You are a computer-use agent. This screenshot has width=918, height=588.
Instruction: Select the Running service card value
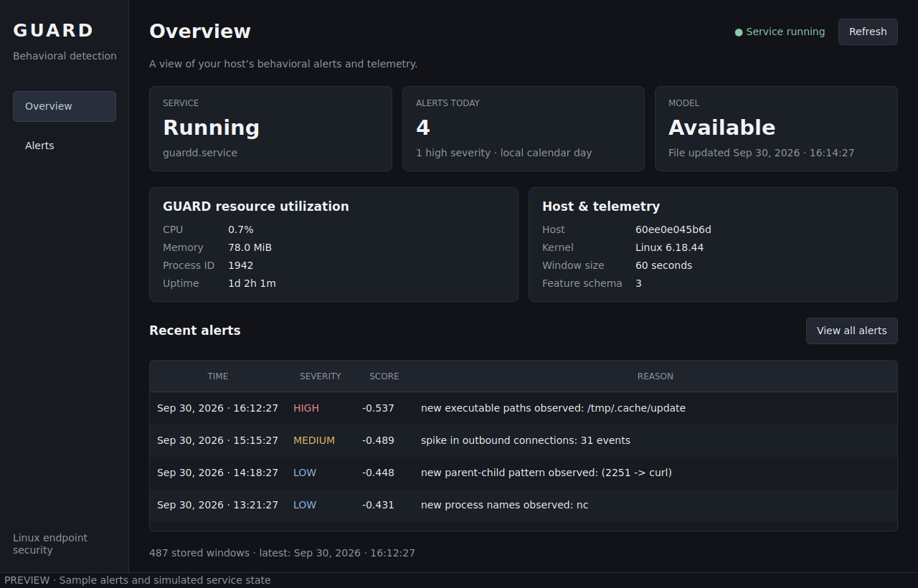click(212, 128)
